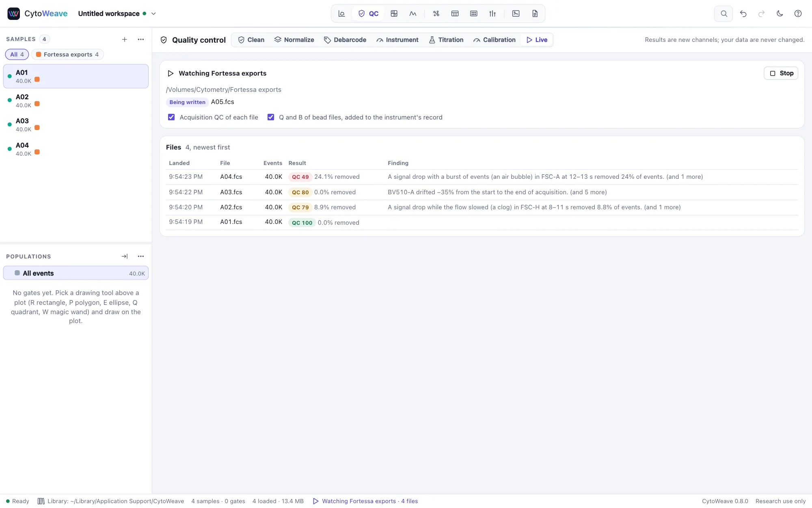Screen dimensions: 812x508
Task: Collapse Populations panel arrow icon
Action: pos(125,256)
